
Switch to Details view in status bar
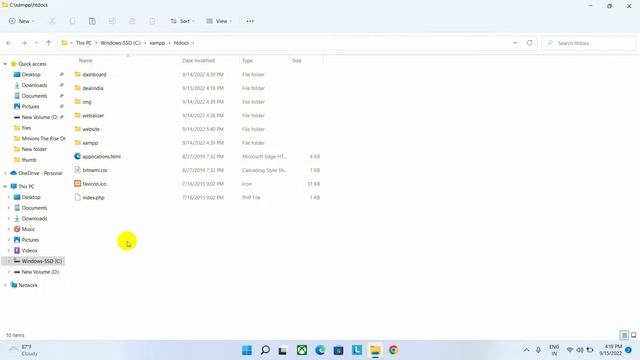(624, 336)
